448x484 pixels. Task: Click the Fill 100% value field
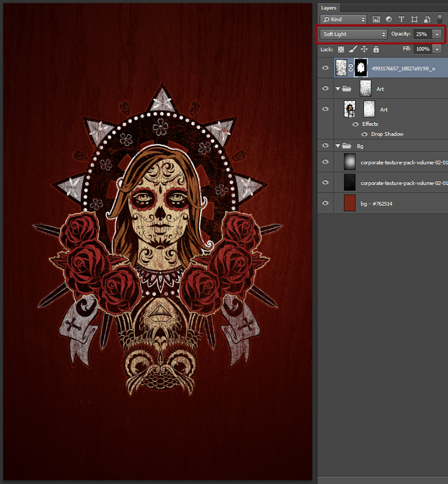pyautogui.click(x=423, y=49)
